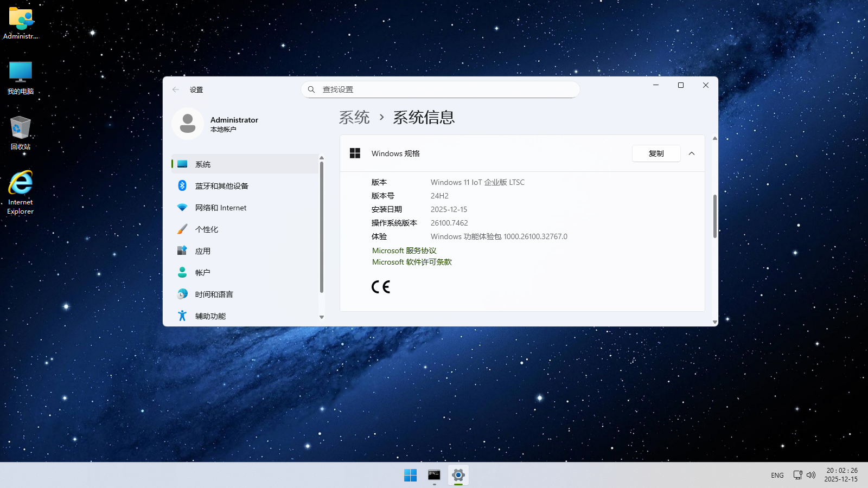Click the 查找设置 search field
This screenshot has width=868, height=488.
[x=440, y=89]
